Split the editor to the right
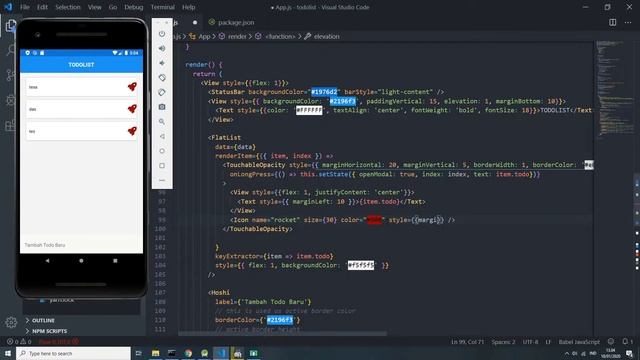Image resolution: width=640 pixels, height=360 pixels. point(613,22)
